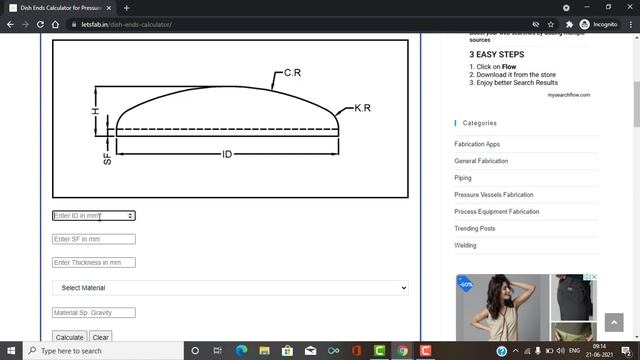Viewport: 640px width, 360px height.
Task: Open the Select Material dropdown
Action: point(230,288)
